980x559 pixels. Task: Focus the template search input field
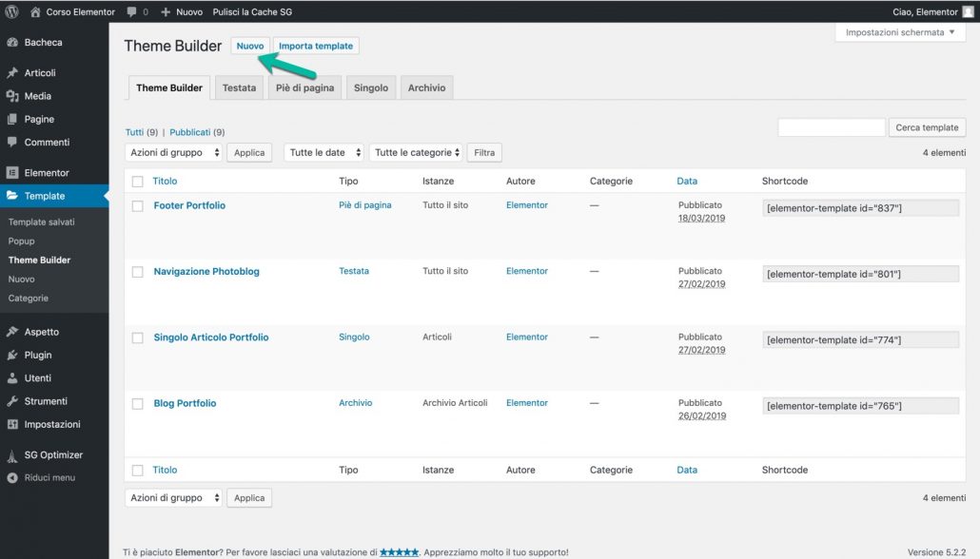pyautogui.click(x=832, y=127)
